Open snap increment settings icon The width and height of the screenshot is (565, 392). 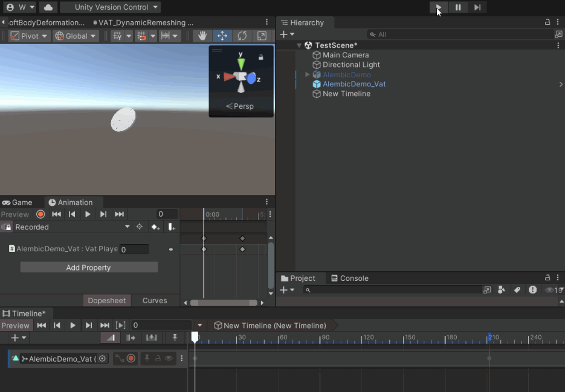coord(166,36)
